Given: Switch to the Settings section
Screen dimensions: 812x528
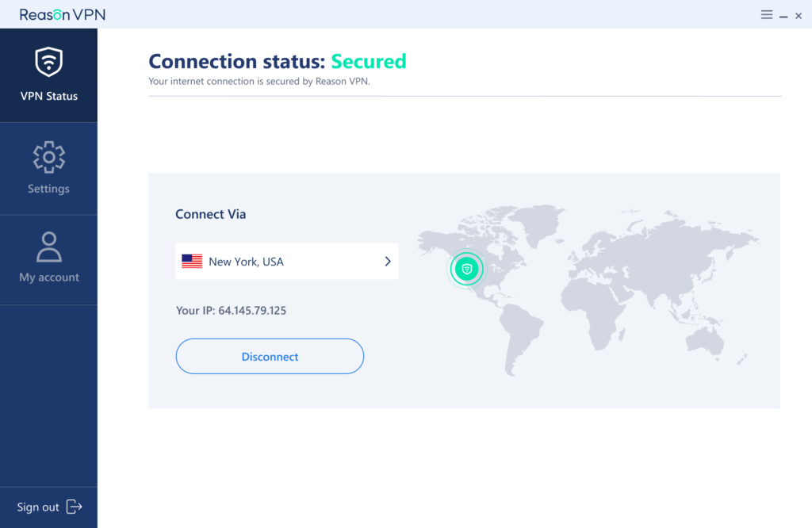Looking at the screenshot, I should click(x=48, y=169).
